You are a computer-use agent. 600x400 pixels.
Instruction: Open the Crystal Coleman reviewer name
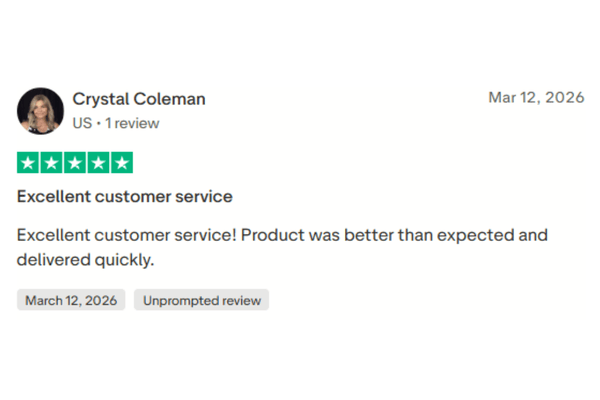(x=139, y=98)
